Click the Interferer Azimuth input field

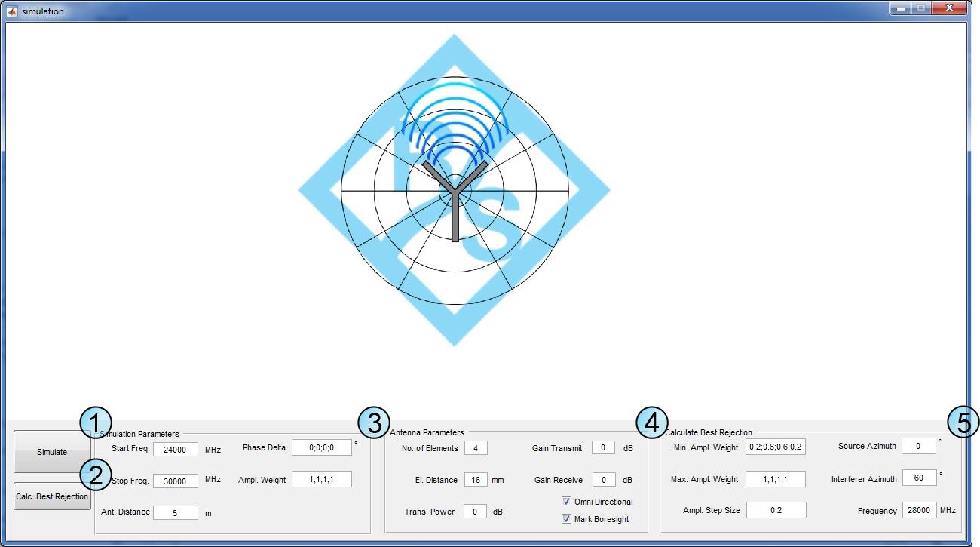918,478
